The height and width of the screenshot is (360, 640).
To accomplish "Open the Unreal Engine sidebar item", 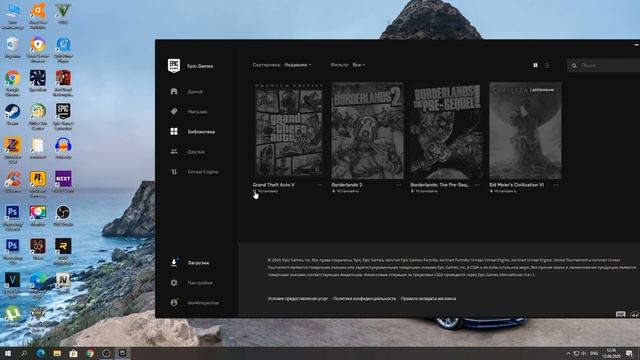I will (194, 172).
